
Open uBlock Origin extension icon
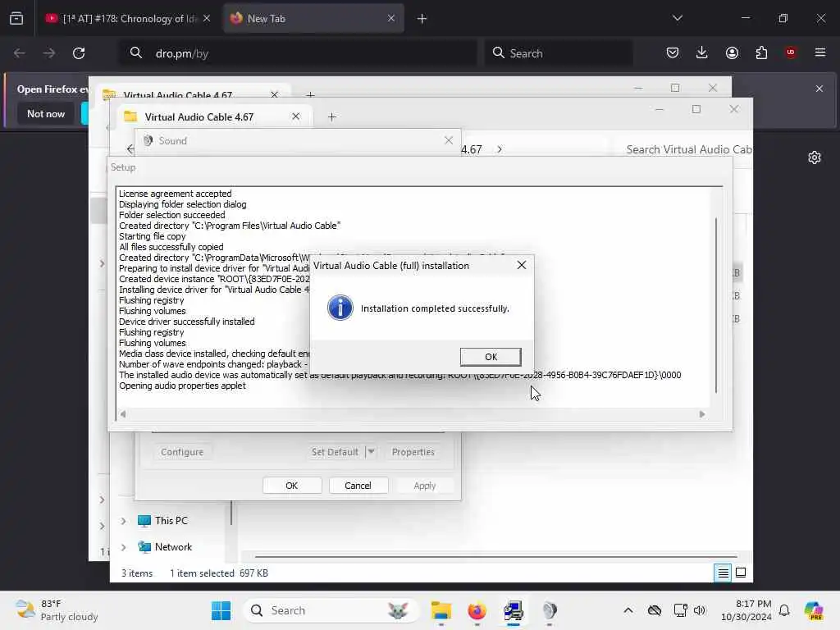tap(791, 52)
